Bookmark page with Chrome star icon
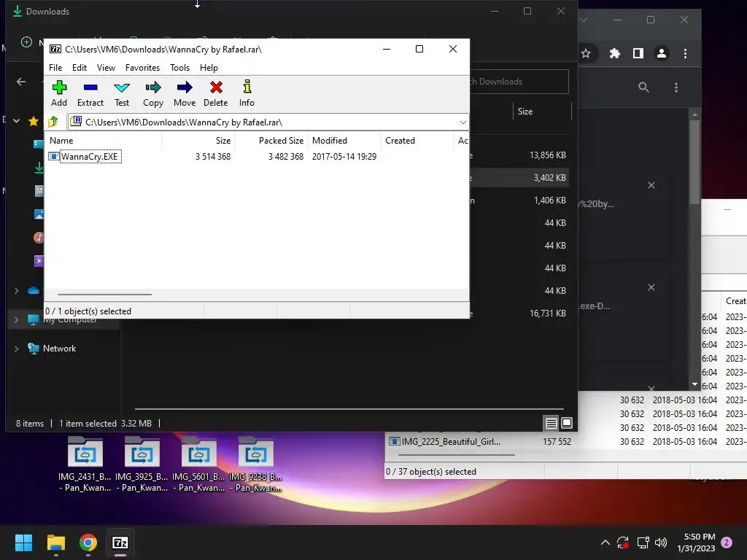 point(586,53)
